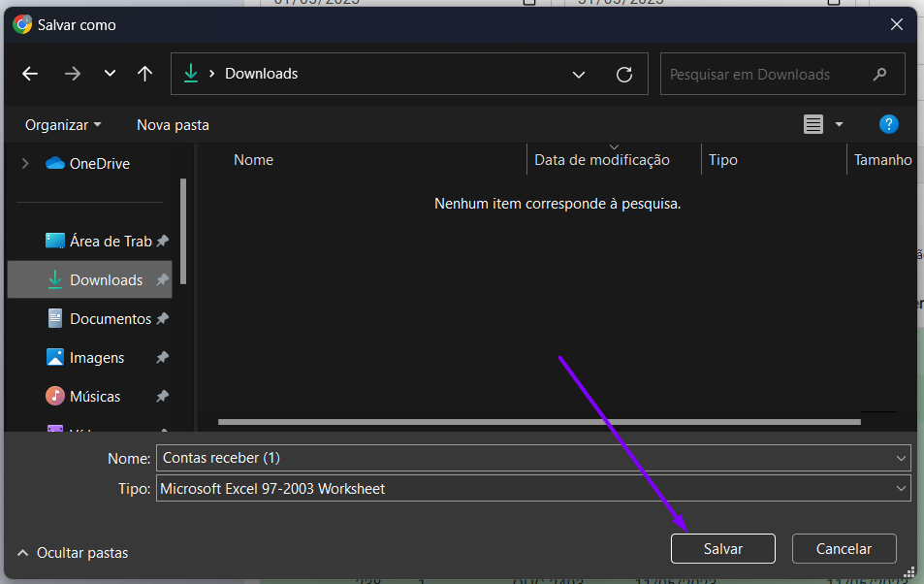Screen dimensions: 924x584
Task: Click the horizontal scrollbar in file list
Action: (x=538, y=422)
